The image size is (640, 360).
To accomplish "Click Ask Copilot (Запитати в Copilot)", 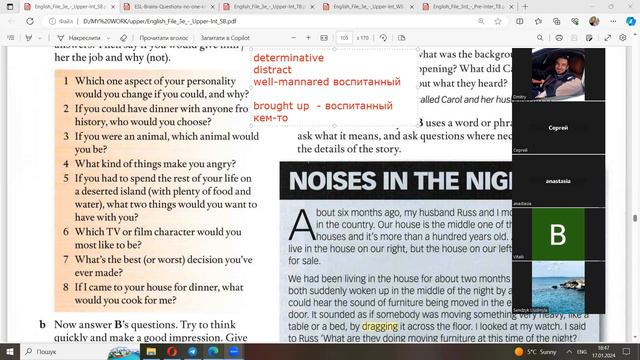I will [225, 38].
